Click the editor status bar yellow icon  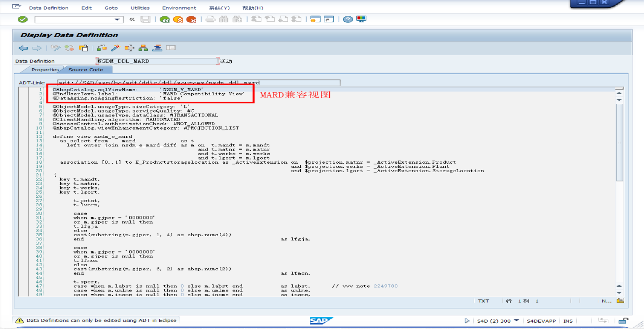click(620, 301)
